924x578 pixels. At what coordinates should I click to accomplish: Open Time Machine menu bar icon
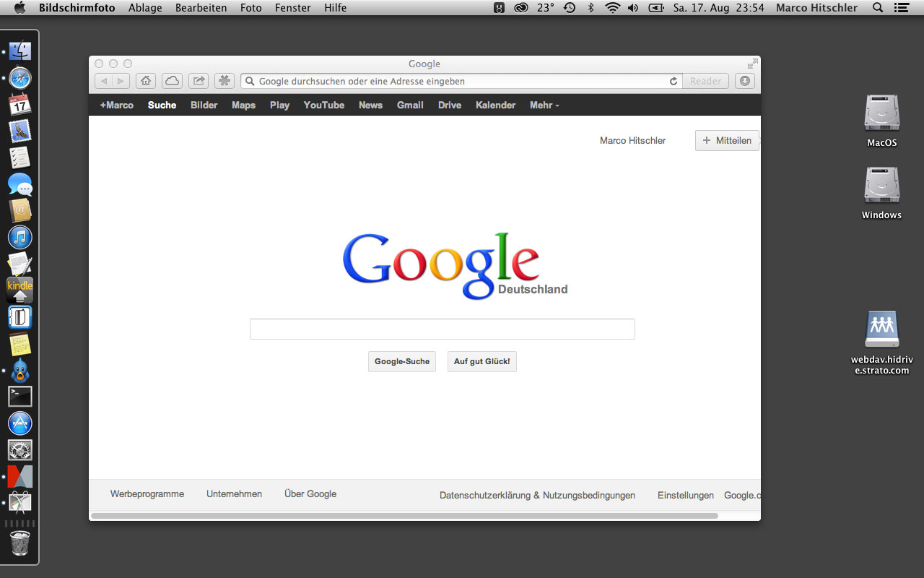coord(570,8)
